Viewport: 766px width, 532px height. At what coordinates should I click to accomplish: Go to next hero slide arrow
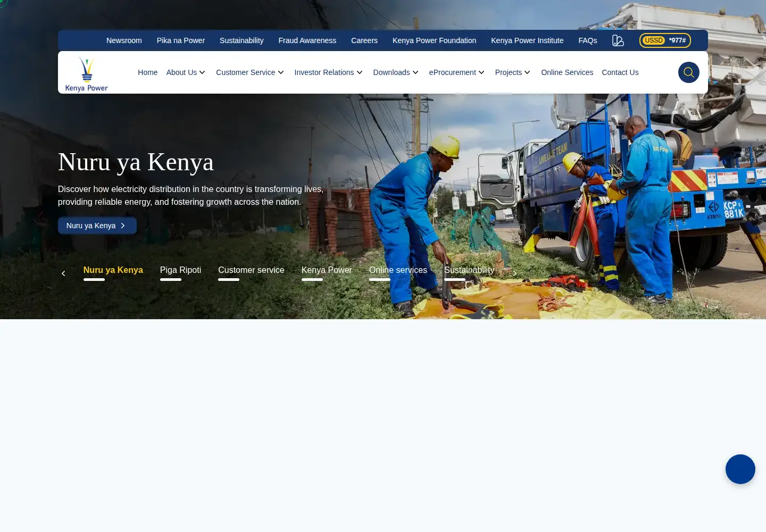(514, 273)
